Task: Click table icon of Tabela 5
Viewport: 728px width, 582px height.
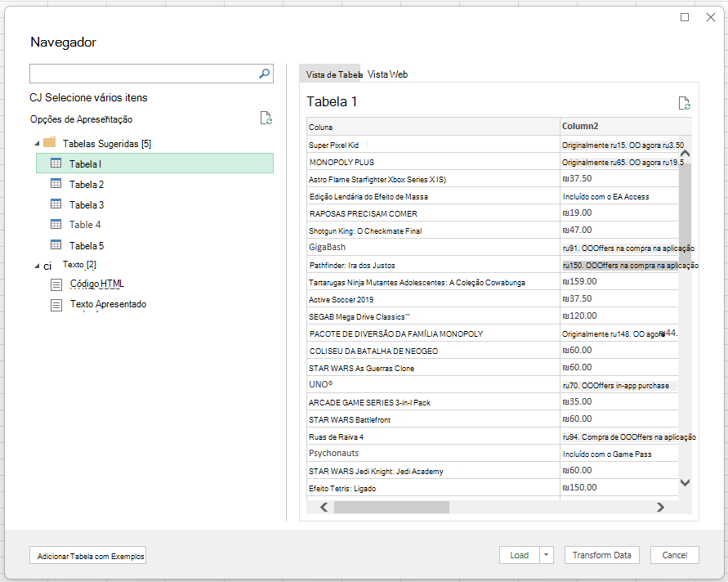Action: coord(56,244)
